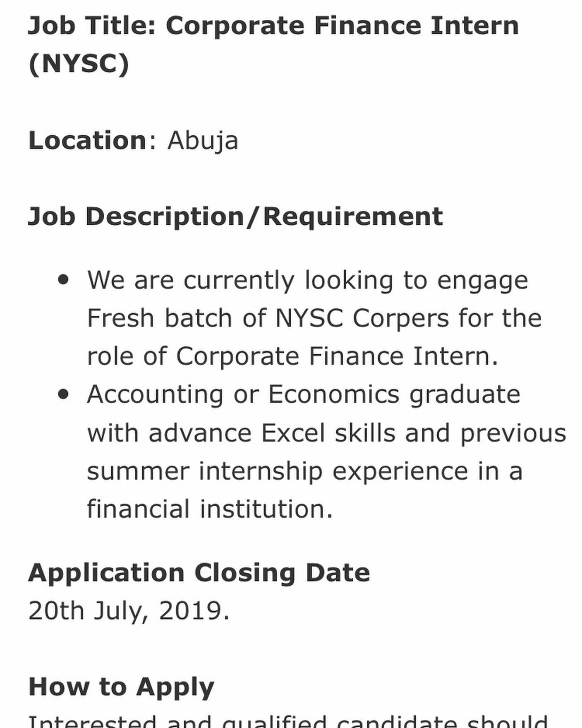Click the Abuja location text

click(203, 141)
